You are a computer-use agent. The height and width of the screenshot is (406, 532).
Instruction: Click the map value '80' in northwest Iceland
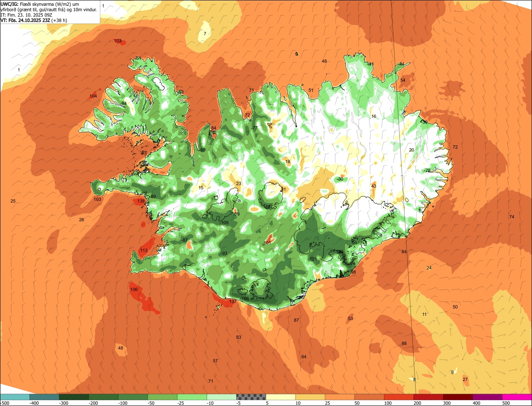(x=202, y=150)
